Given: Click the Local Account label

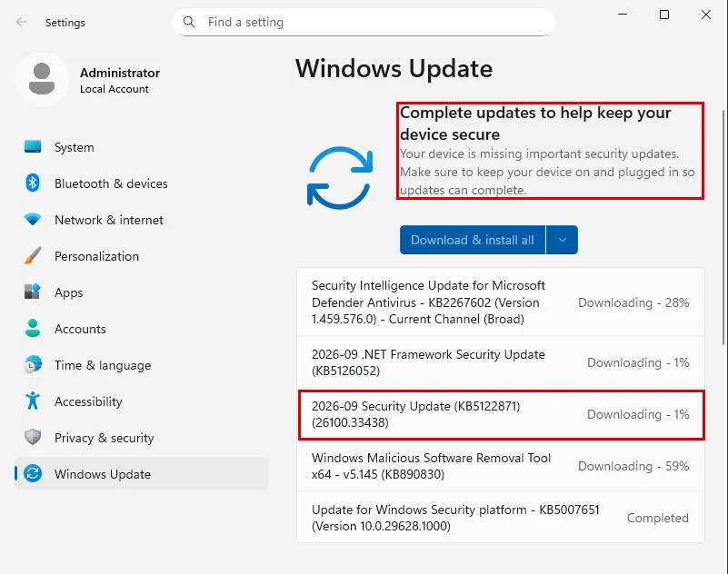Looking at the screenshot, I should 115,89.
